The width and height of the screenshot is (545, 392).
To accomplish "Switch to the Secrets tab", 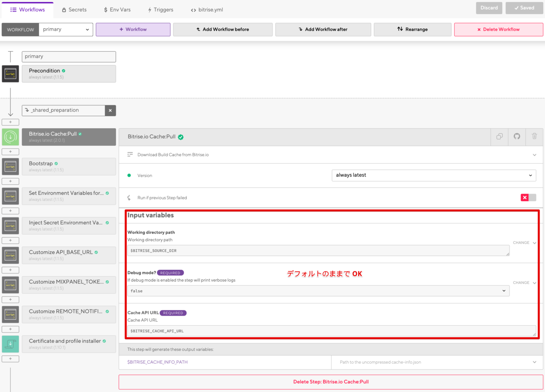I will coord(74,10).
